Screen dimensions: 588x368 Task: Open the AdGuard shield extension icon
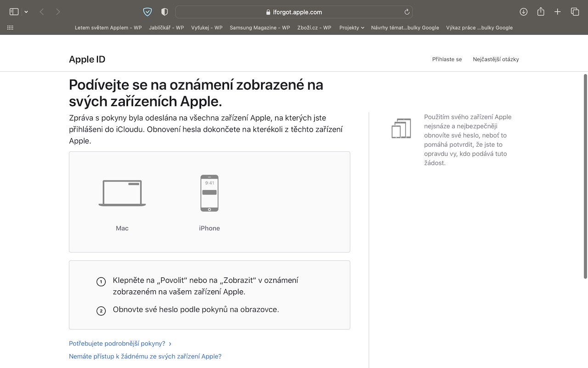tap(147, 12)
